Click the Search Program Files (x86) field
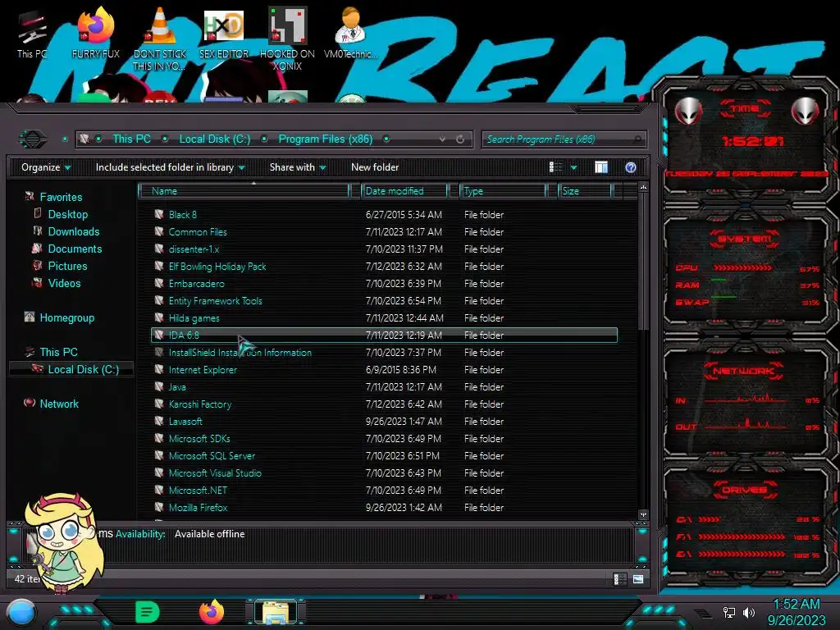The width and height of the screenshot is (840, 630). 564,139
